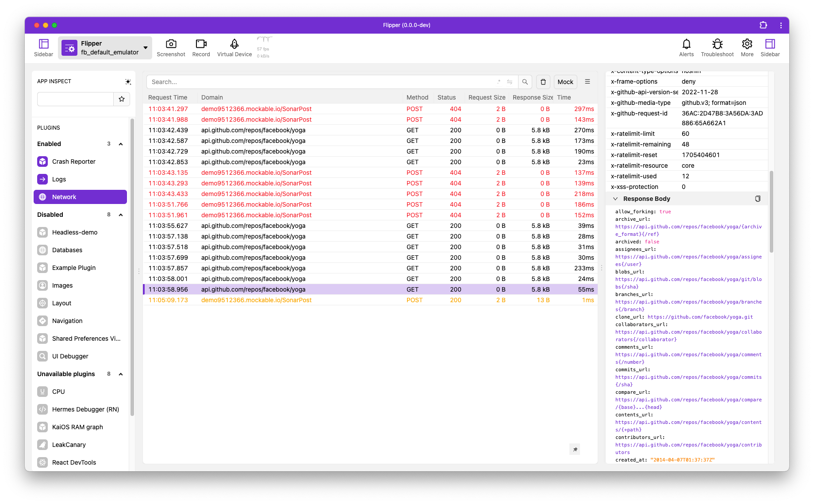Open Logs plugin
This screenshot has height=504, width=814.
[x=80, y=179]
